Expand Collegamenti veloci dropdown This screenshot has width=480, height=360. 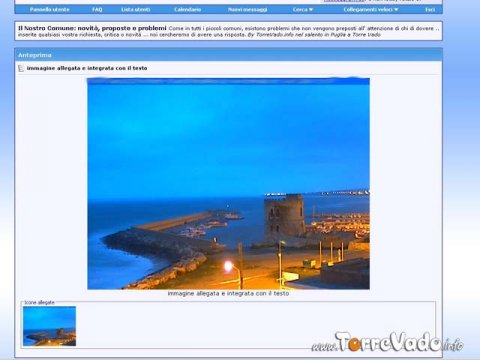tap(371, 10)
